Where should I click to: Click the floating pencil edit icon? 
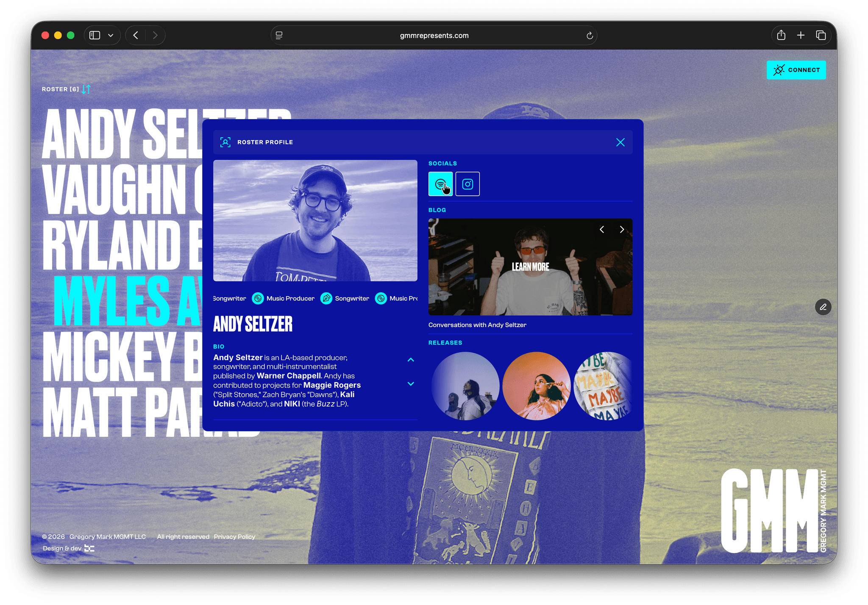[x=823, y=307]
